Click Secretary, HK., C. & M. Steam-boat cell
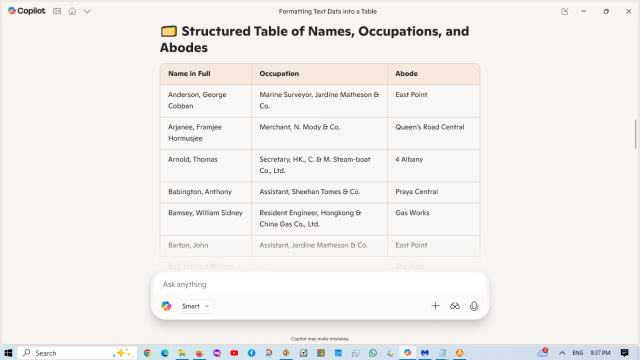 point(319,165)
